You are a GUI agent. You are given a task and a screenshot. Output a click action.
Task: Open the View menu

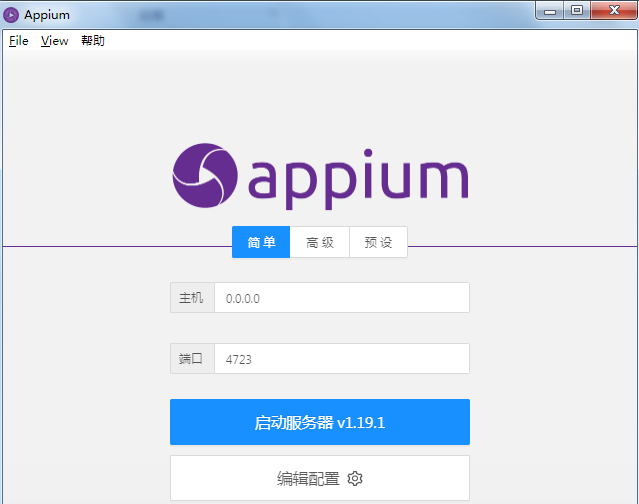click(x=55, y=41)
